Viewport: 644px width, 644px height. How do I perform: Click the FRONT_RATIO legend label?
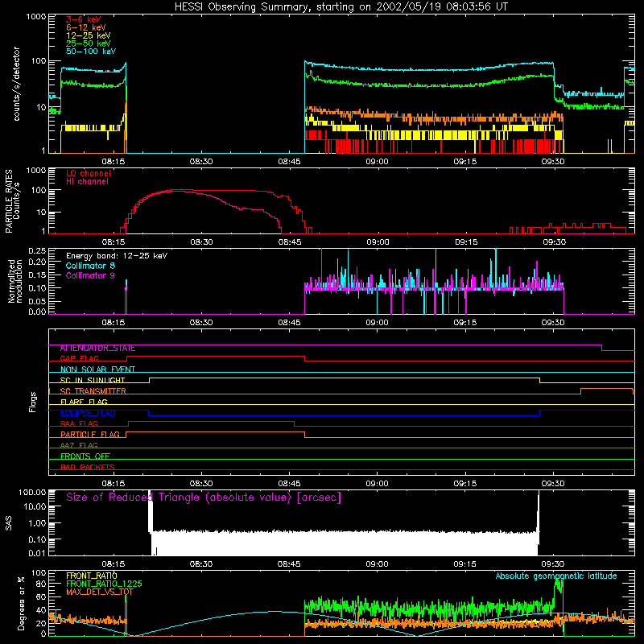(x=92, y=576)
